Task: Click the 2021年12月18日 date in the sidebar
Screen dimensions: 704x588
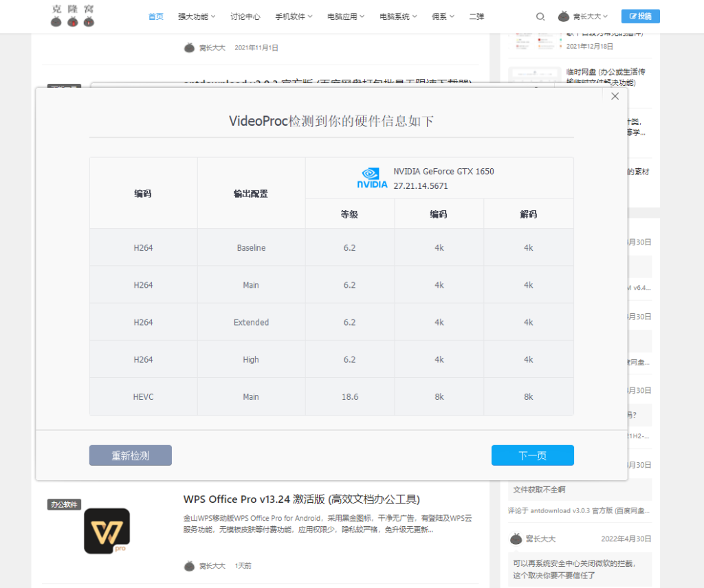Action: pyautogui.click(x=589, y=46)
